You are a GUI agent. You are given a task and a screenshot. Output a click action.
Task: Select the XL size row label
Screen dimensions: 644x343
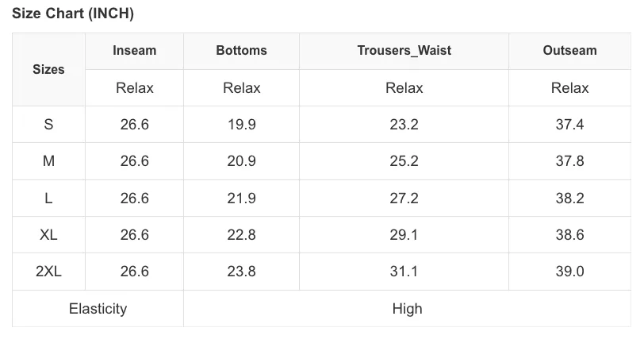(x=48, y=235)
